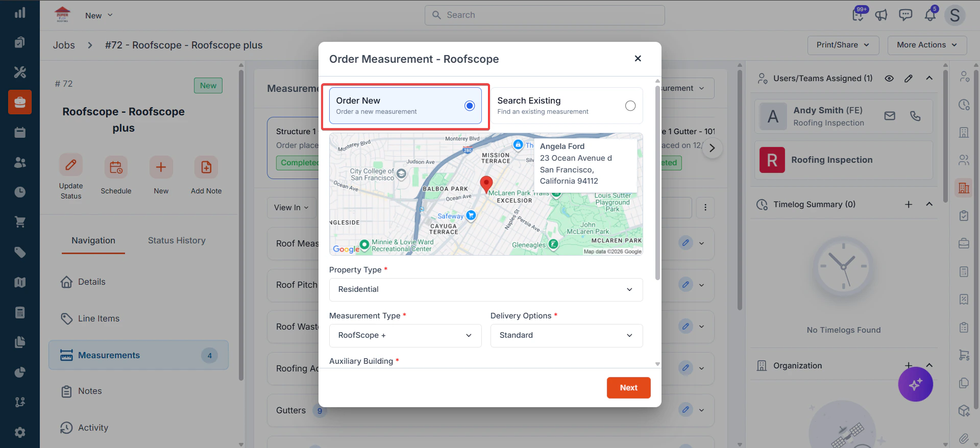Viewport: 980px width, 448px height.
Task: Click the left panel vertical scrollbar
Action: click(x=241, y=225)
